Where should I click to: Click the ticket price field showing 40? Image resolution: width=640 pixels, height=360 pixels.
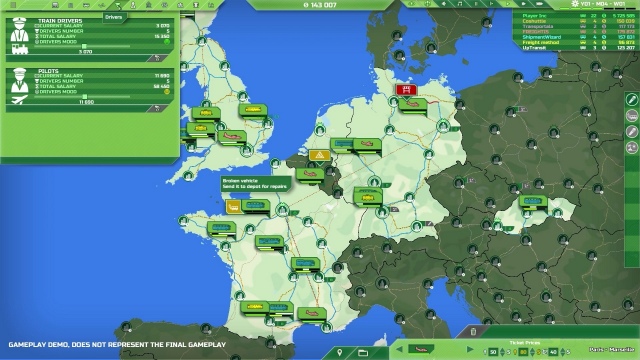pyautogui.click(x=553, y=352)
